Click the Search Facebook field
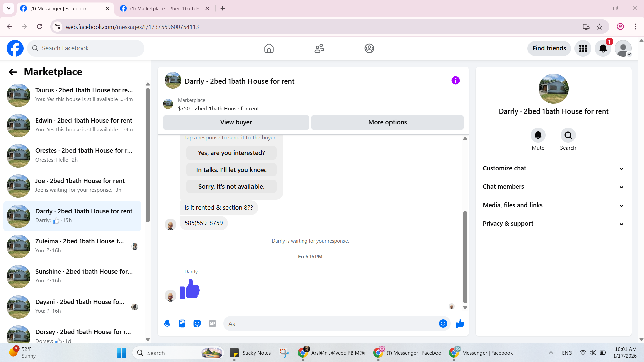Viewport: 644px width, 362px height. tap(86, 48)
